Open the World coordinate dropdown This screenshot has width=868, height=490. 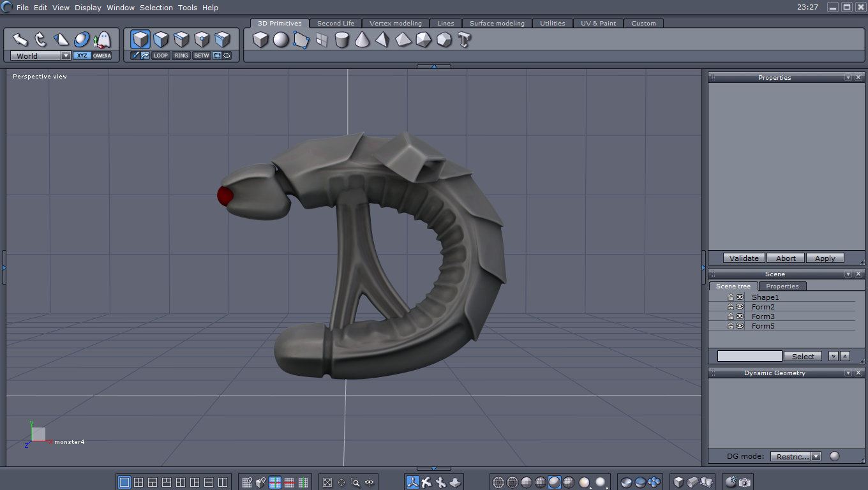66,56
